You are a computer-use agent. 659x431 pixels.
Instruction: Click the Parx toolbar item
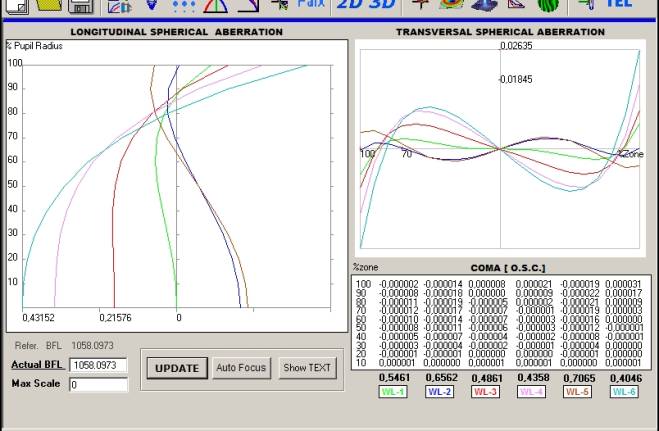(x=311, y=4)
